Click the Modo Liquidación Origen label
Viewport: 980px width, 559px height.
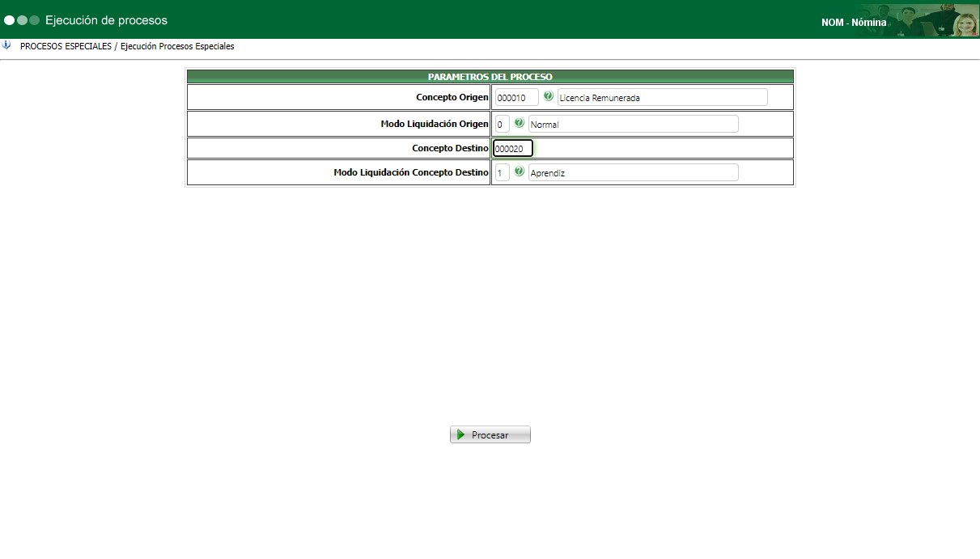[x=435, y=124]
